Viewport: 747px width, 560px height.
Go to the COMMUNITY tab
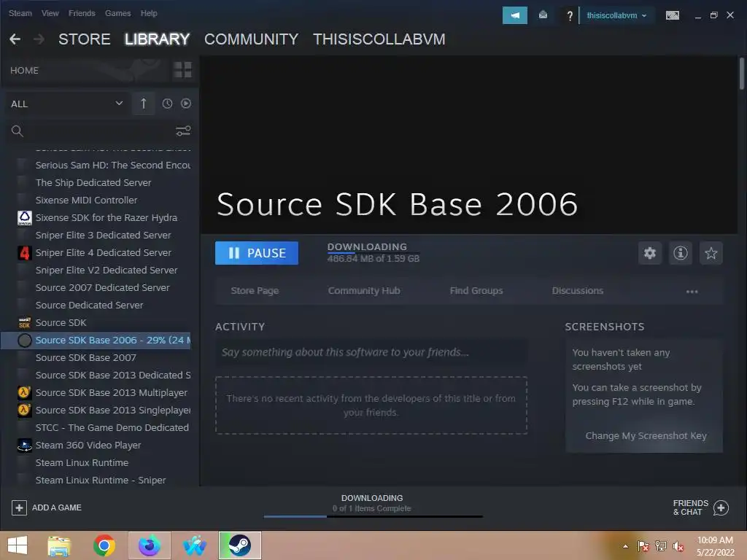click(x=251, y=39)
